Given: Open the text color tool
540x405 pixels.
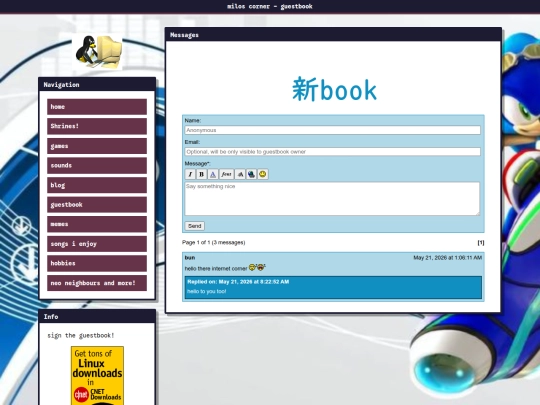Looking at the screenshot, I should click(213, 174).
